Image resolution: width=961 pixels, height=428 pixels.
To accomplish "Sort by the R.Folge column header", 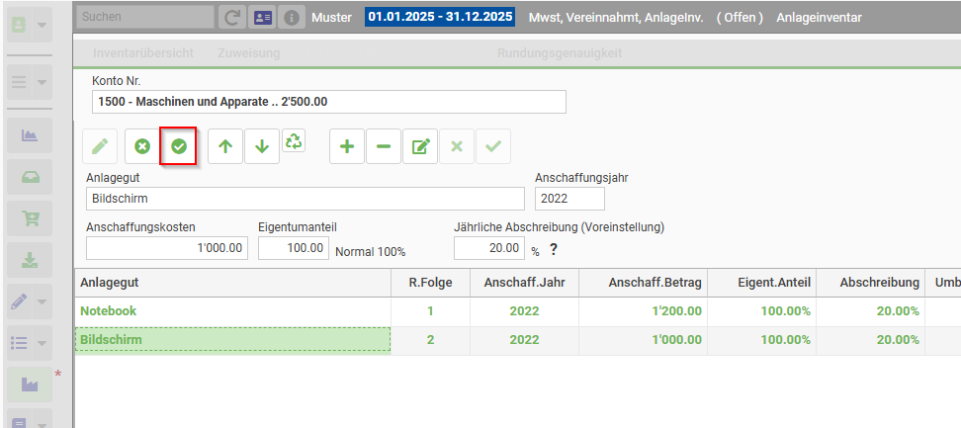I will (x=430, y=283).
